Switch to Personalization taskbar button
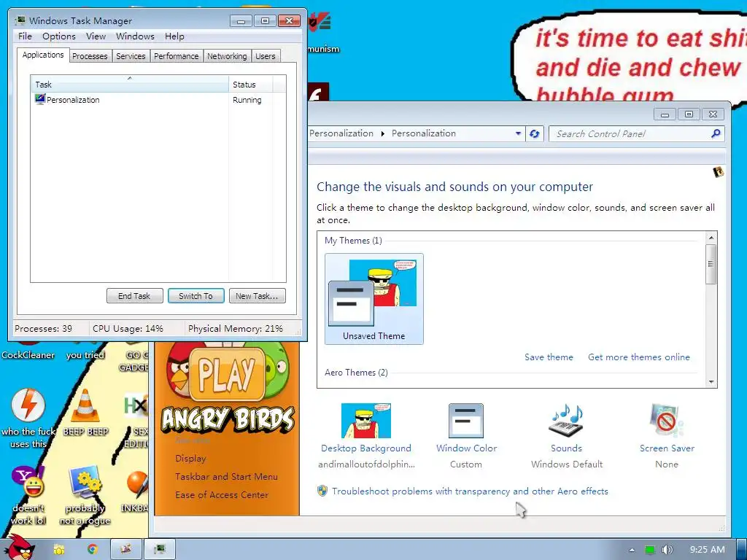 click(125, 549)
